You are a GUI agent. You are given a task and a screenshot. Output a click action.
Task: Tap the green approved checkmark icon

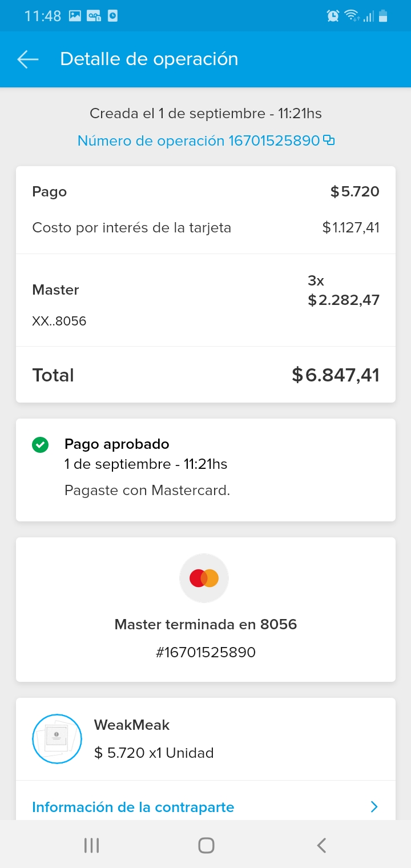click(x=40, y=445)
